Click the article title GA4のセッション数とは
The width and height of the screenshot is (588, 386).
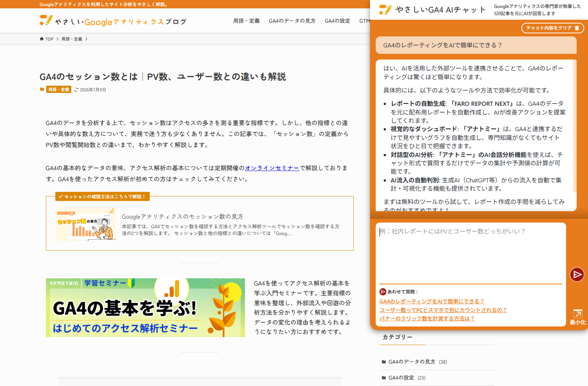pos(163,77)
